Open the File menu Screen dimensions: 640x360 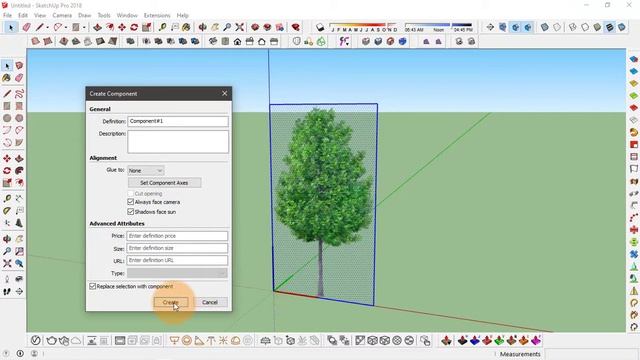[x=7, y=15]
